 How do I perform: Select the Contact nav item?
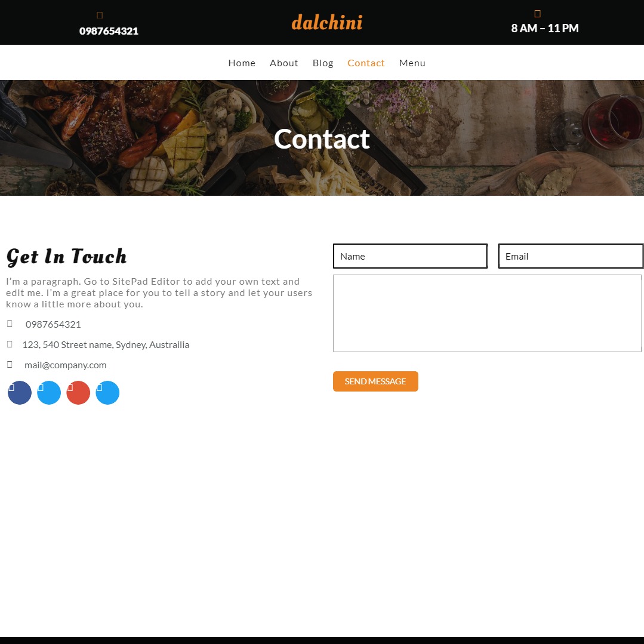click(x=366, y=63)
